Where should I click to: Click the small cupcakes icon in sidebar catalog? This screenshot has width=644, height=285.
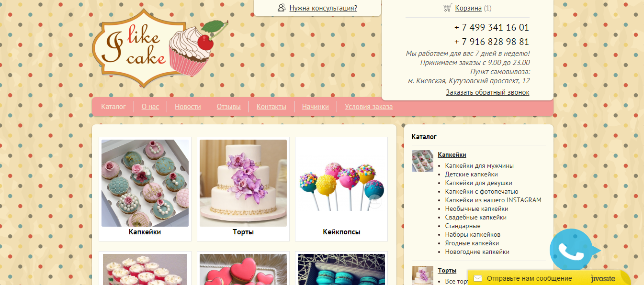422,161
